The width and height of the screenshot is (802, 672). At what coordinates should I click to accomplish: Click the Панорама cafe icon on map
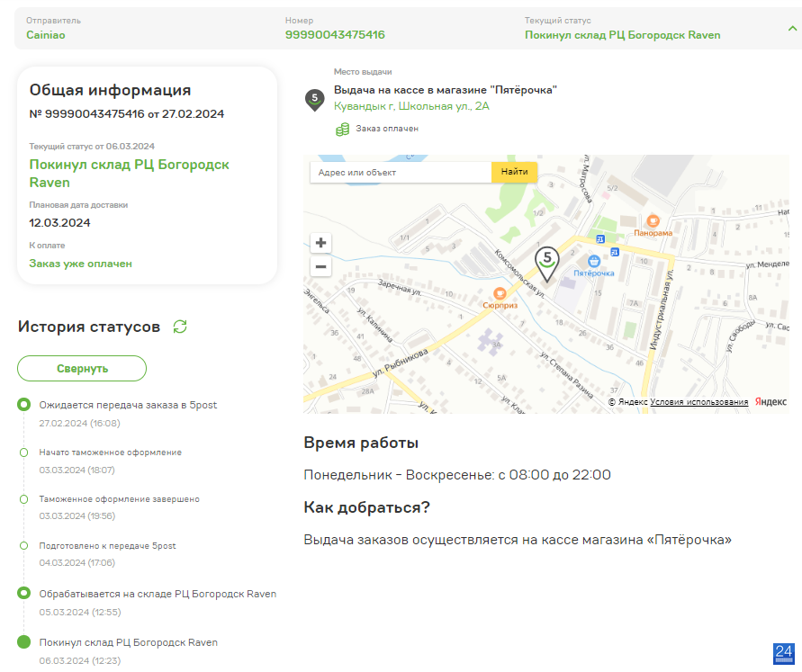pos(653,221)
